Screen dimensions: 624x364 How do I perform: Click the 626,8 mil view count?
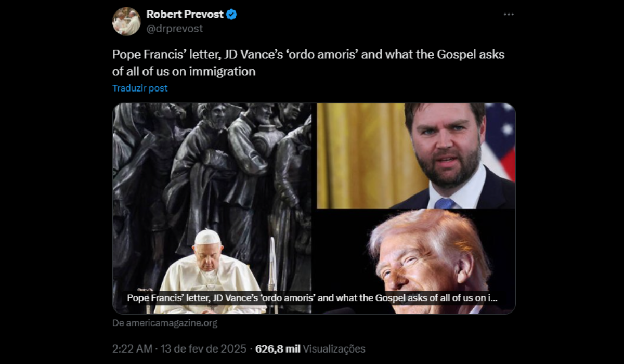(278, 348)
